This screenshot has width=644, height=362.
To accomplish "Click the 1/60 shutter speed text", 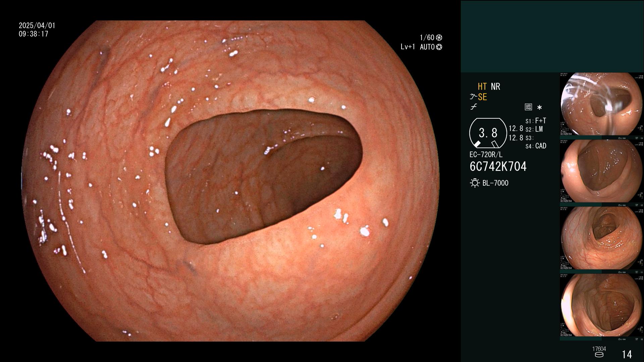I will pos(427,38).
